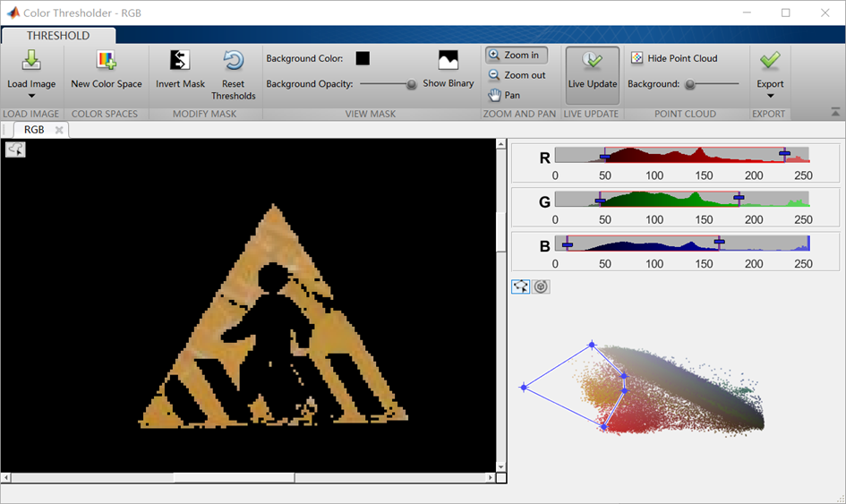This screenshot has width=846, height=504.
Task: Select the RGB document tab
Action: click(x=34, y=130)
